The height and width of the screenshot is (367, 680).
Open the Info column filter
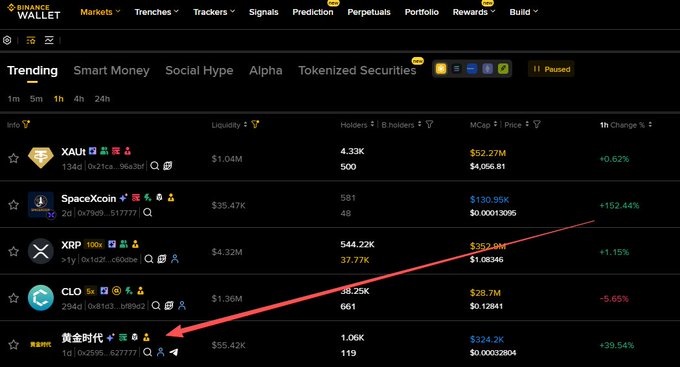click(x=26, y=125)
